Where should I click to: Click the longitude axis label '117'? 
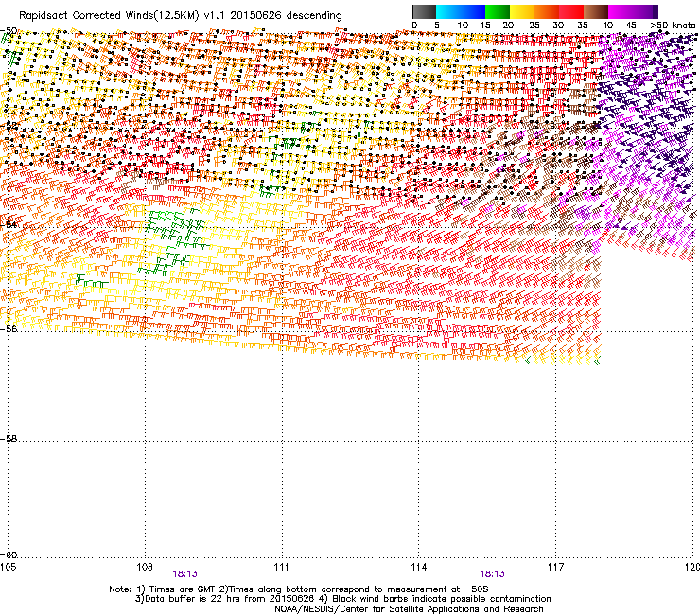coord(556,567)
